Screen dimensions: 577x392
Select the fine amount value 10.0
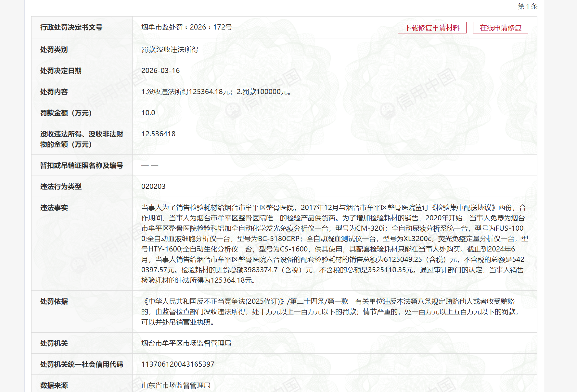(148, 113)
